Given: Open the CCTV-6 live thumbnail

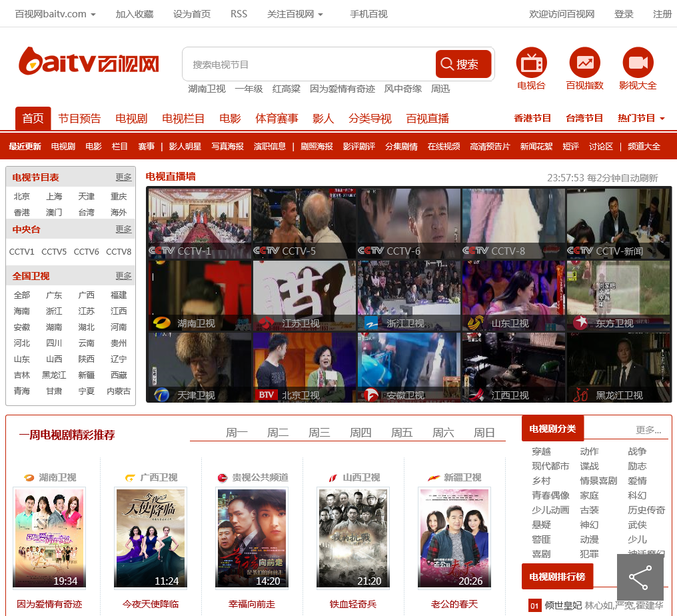Looking at the screenshot, I should [409, 223].
